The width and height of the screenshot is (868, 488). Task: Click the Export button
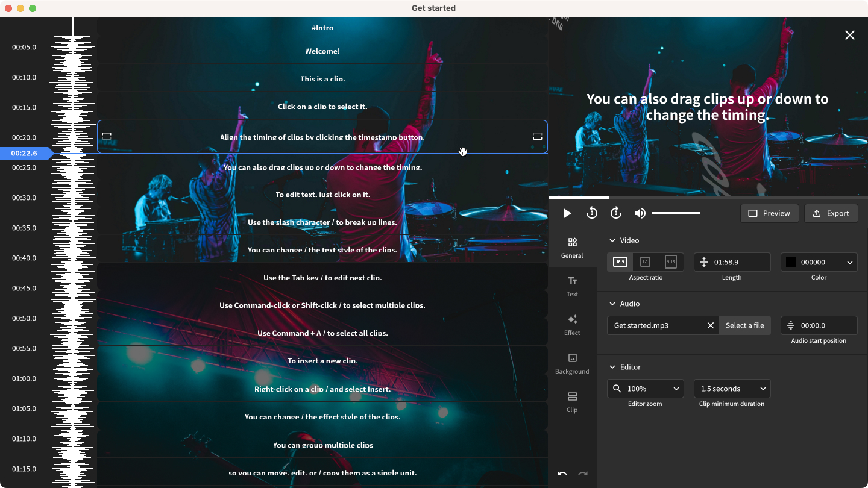[831, 213]
